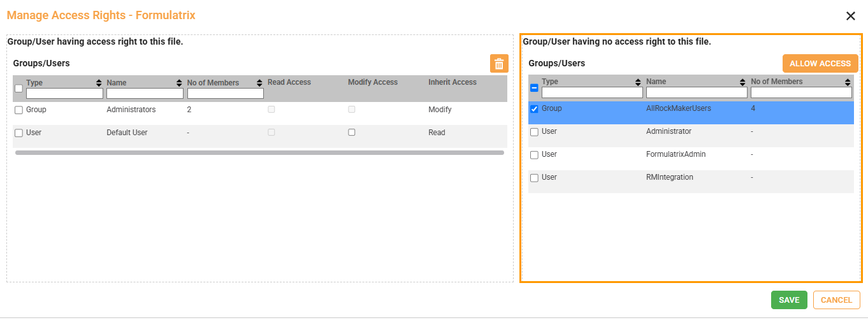Focus the Name filter field in right table

click(x=696, y=93)
